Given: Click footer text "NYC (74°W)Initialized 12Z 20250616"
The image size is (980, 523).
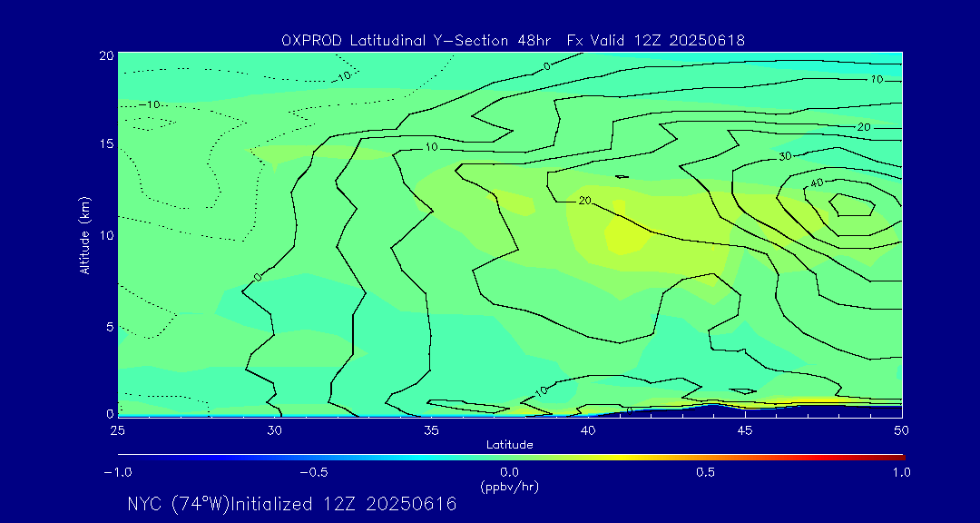Looking at the screenshot, I should point(292,504).
